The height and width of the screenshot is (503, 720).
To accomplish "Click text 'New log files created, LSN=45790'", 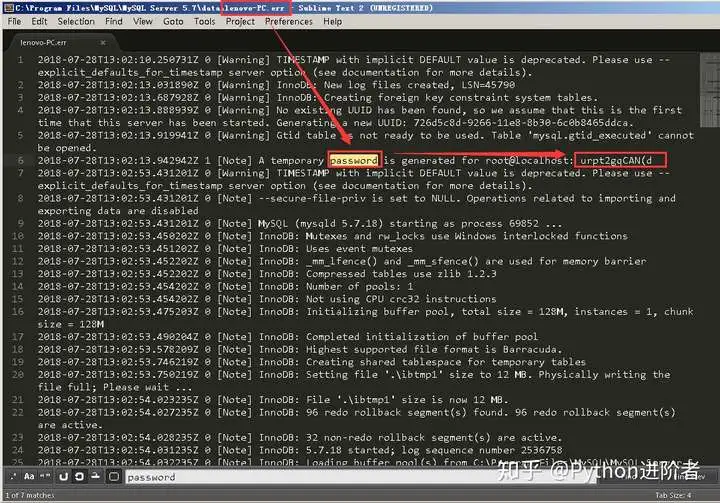I will coord(419,85).
